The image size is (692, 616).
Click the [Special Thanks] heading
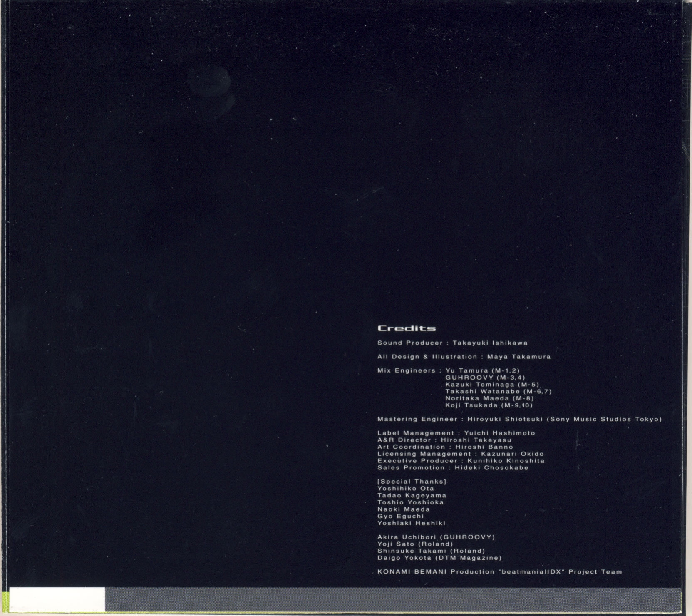[x=412, y=482]
